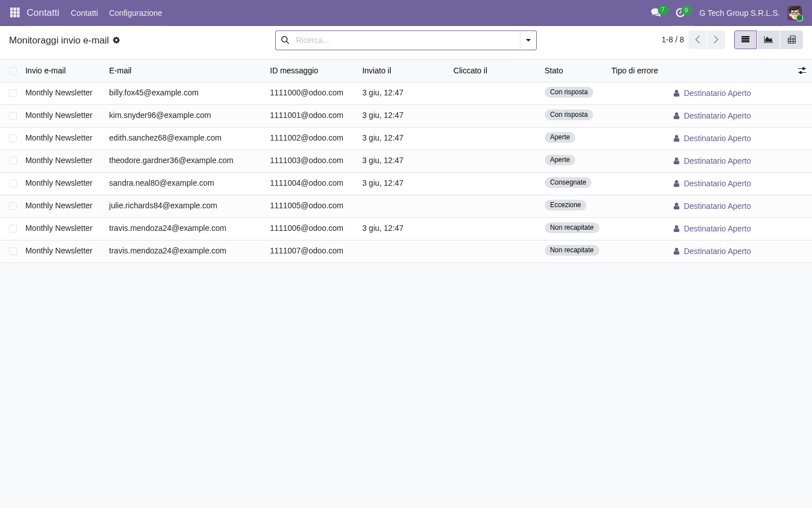Click message ID 1111005@odoo.com
Screen dimensions: 812x508
(x=306, y=205)
